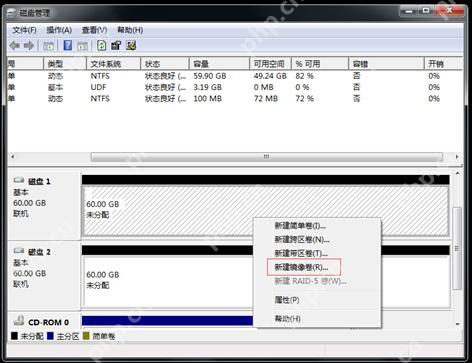This screenshot has width=472, height=363.
Task: Sort by the 可用空间 column header
Action: [x=270, y=64]
